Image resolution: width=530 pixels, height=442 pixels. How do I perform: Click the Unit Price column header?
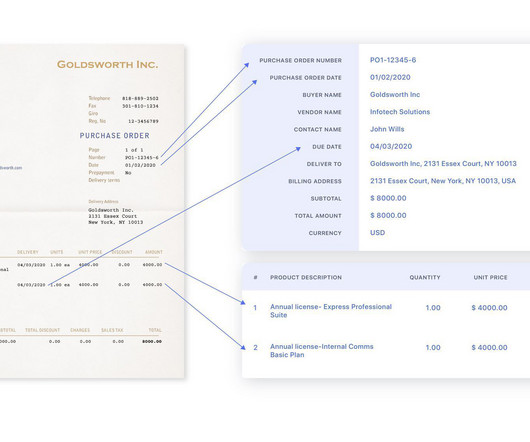(490, 277)
